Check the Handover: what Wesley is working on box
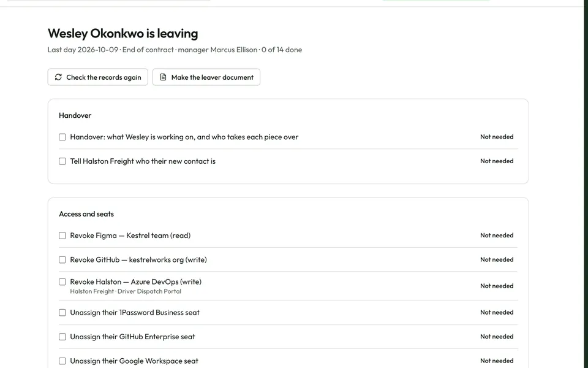Screen dimensions: 588x368 coord(62,137)
